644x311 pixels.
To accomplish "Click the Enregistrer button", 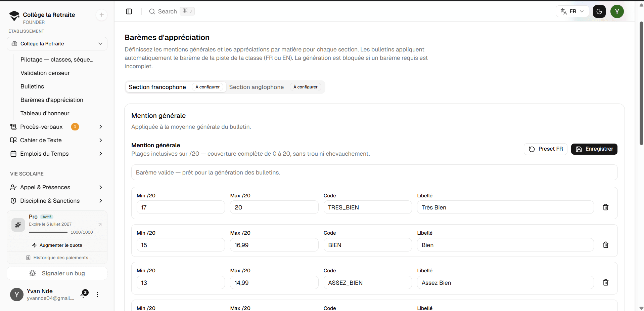I will click(x=594, y=149).
